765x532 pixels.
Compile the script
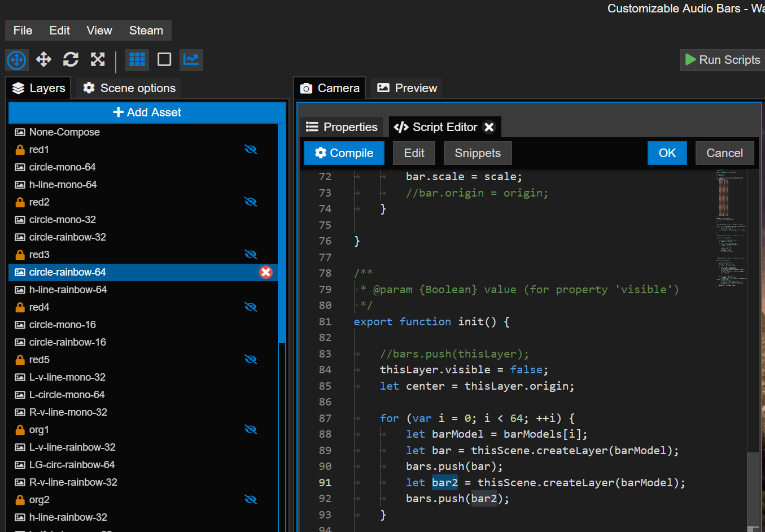coord(344,153)
